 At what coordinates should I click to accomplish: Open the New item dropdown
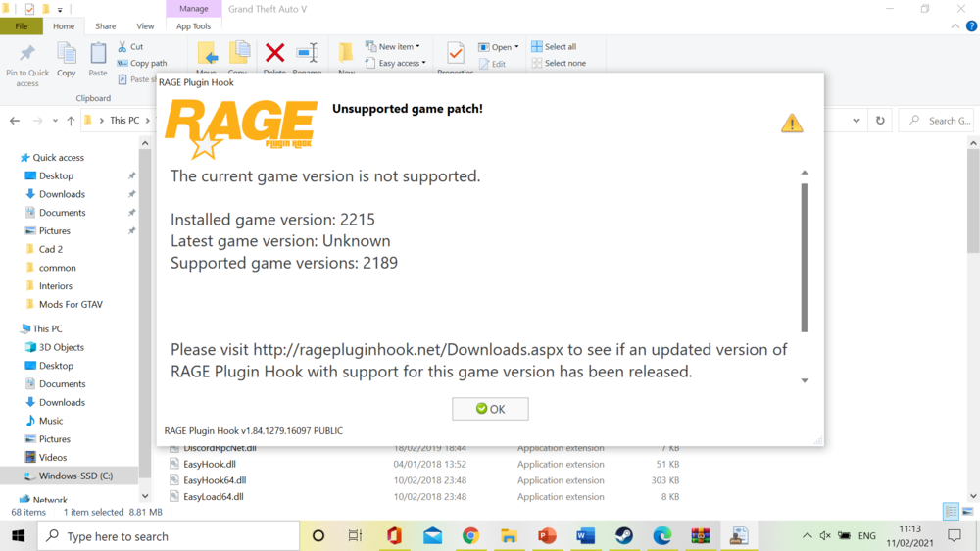point(393,47)
